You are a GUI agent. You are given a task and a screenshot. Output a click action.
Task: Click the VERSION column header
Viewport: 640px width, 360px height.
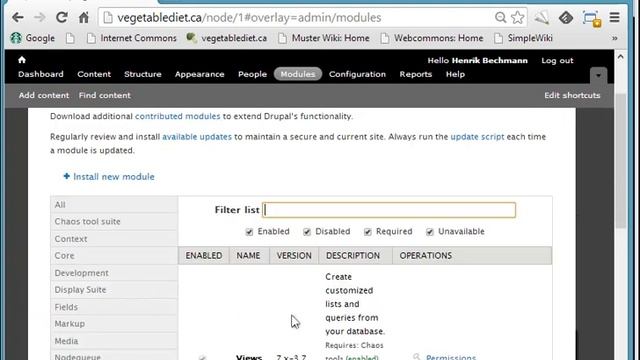click(294, 256)
